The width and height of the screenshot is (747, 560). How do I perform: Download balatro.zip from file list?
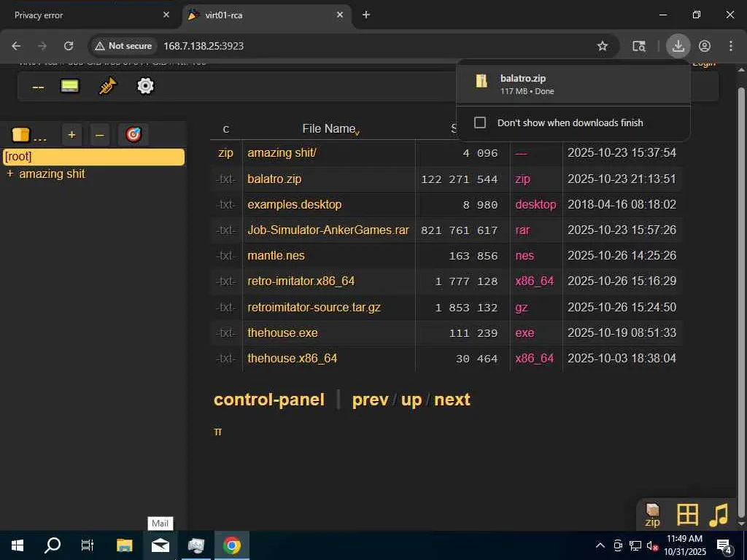coord(274,179)
